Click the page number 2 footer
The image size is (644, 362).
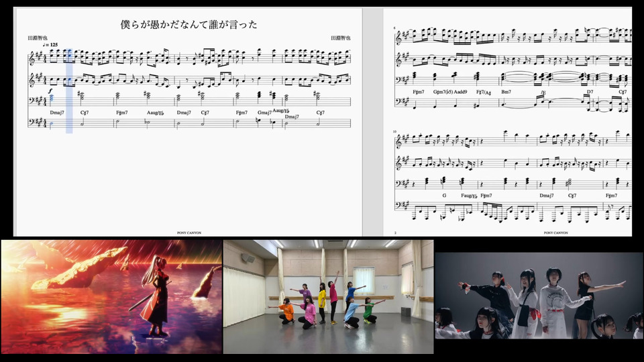pos(396,233)
